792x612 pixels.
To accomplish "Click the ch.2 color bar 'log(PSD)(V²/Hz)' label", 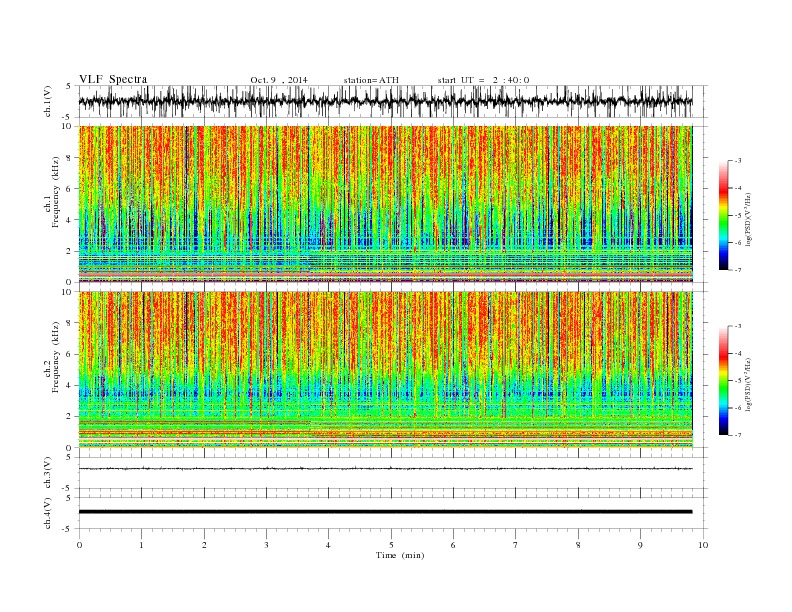I will (x=748, y=384).
